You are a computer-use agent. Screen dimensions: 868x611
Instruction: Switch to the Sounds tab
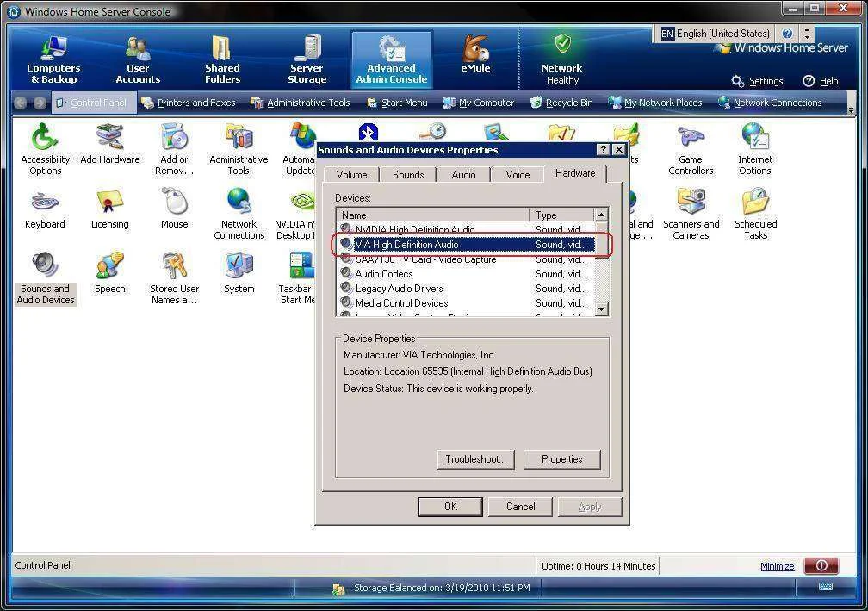point(408,174)
